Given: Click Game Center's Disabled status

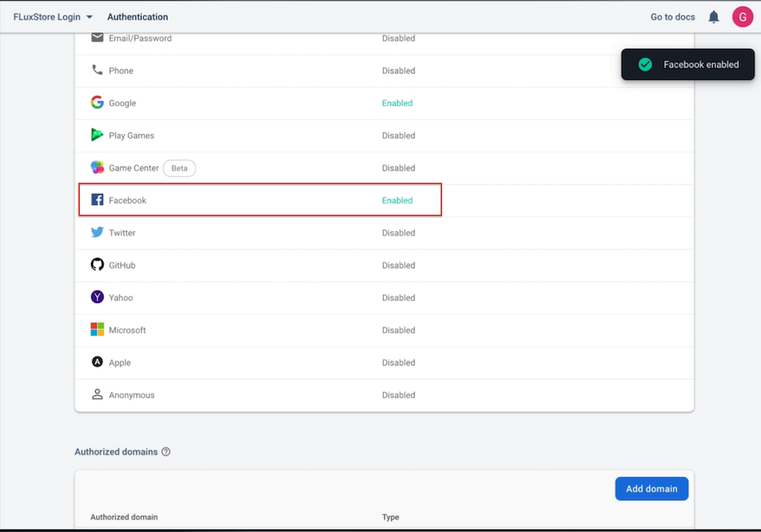Looking at the screenshot, I should [399, 168].
